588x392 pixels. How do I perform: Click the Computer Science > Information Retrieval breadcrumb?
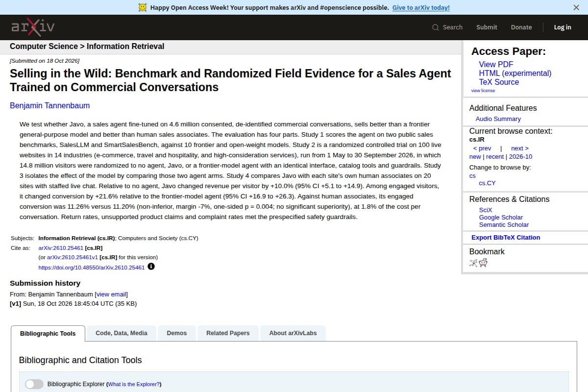point(87,46)
